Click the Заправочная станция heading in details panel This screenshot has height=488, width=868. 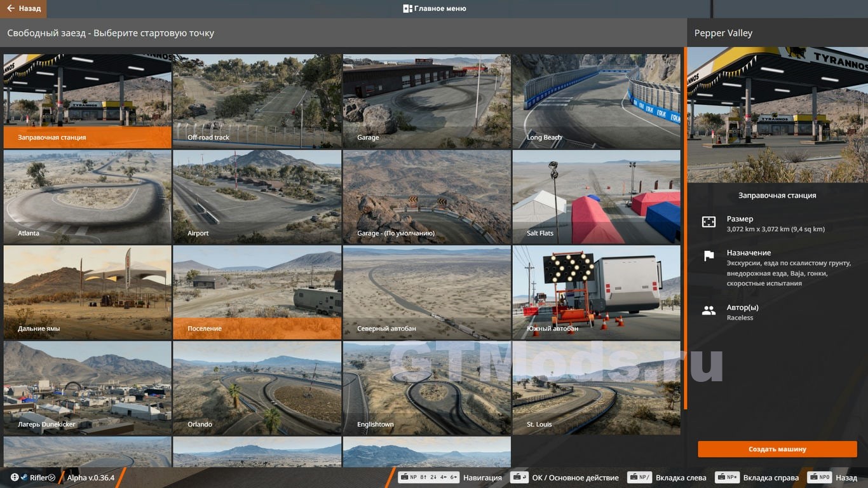coord(777,195)
